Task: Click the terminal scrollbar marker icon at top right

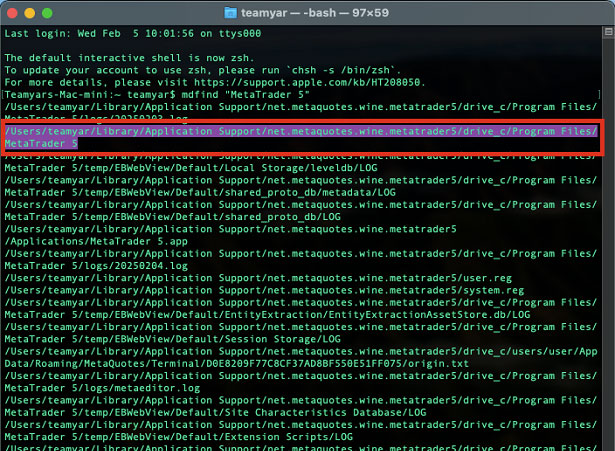Action: (x=608, y=32)
